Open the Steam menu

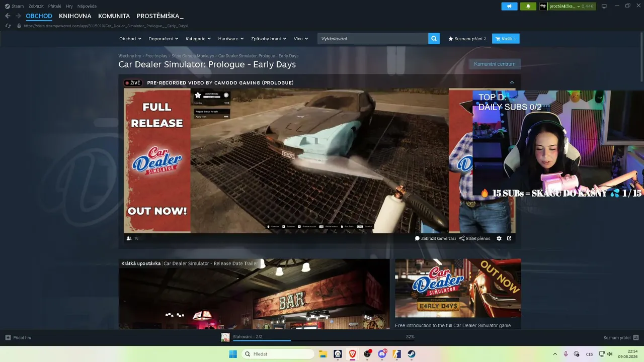click(x=18, y=6)
